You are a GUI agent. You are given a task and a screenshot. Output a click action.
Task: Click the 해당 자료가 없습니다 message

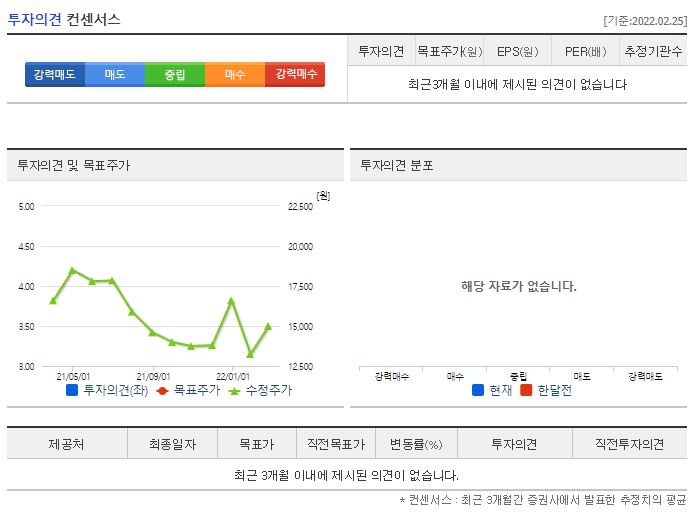click(519, 286)
